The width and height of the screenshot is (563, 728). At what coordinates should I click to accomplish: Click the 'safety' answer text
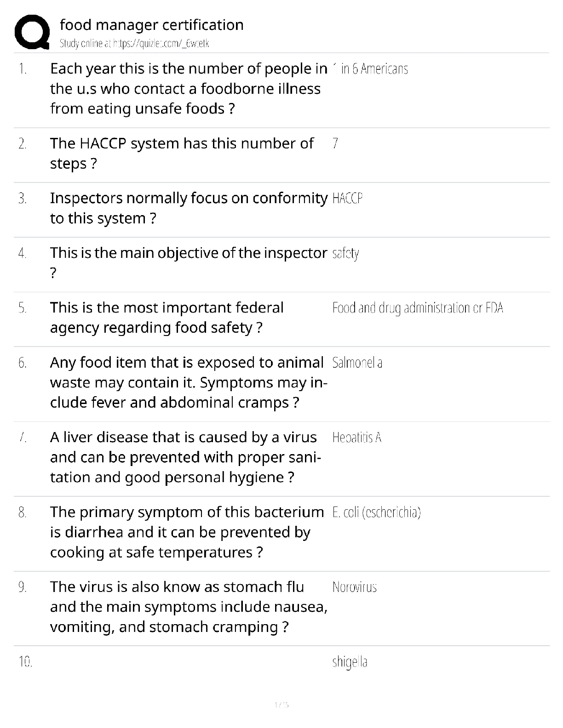(x=345, y=253)
